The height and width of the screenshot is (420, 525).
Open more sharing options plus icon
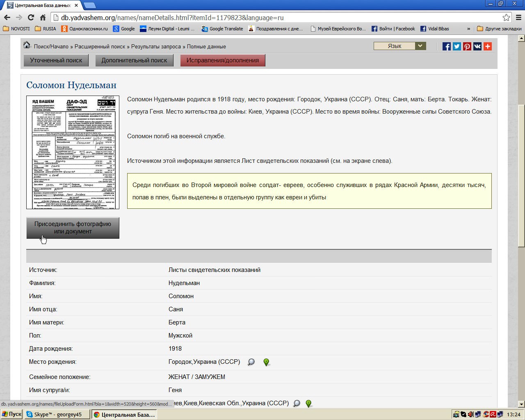click(488, 46)
